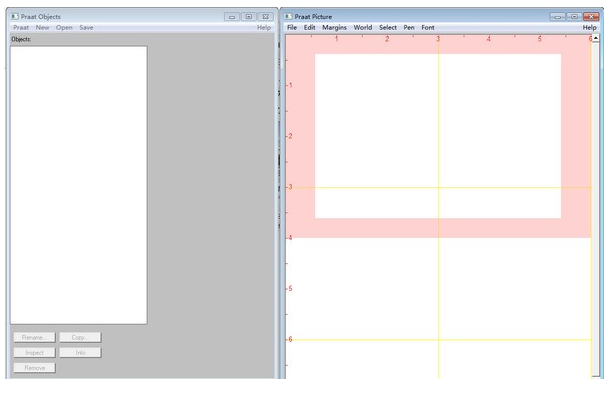Open the New menu in Praat Objects
Image resolution: width=615 pixels, height=395 pixels.
42,27
